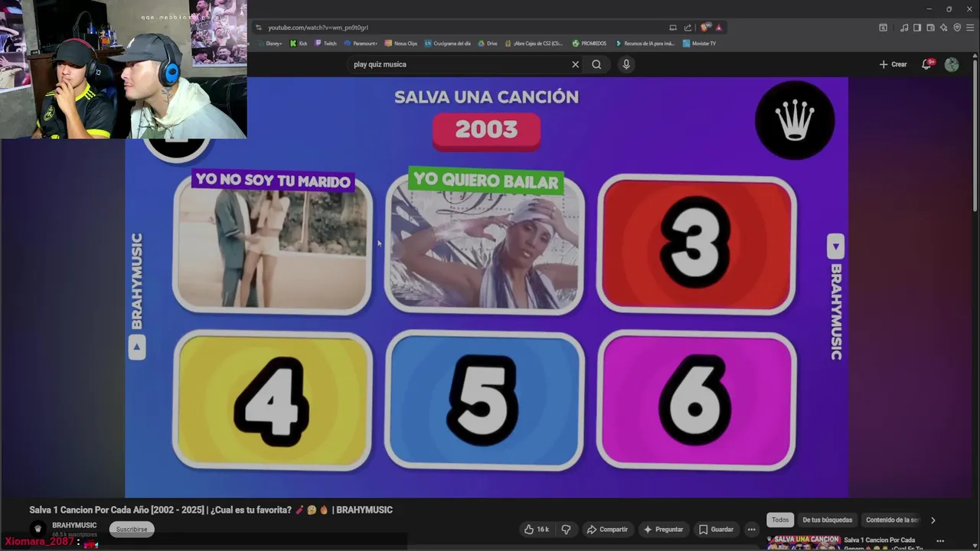Viewport: 980px width, 551px height.
Task: Click the 16 k like count
Action: pyautogui.click(x=543, y=530)
